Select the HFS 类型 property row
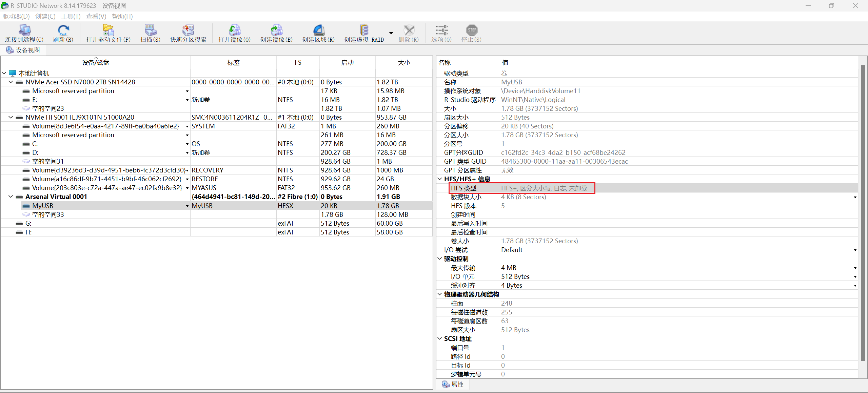868x393 pixels. pyautogui.click(x=647, y=188)
